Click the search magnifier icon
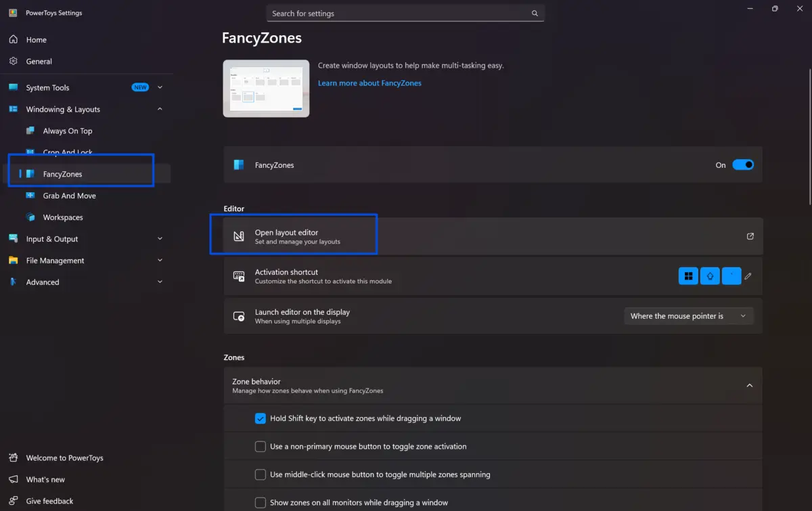The height and width of the screenshot is (511, 812). click(535, 14)
